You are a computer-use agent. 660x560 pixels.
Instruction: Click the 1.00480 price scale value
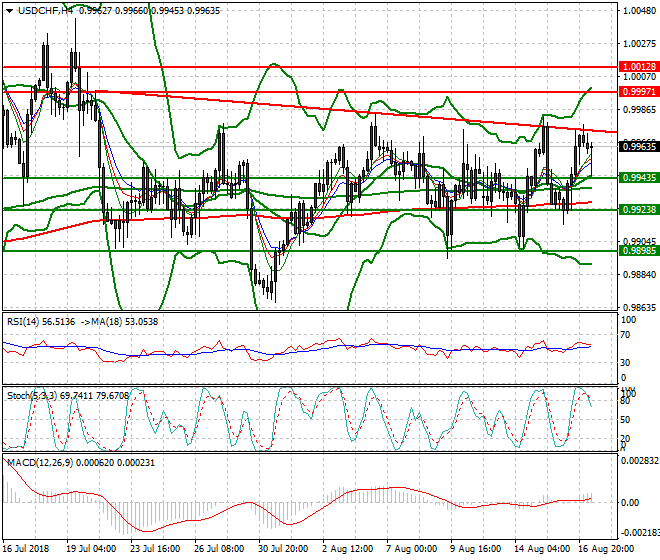point(639,11)
